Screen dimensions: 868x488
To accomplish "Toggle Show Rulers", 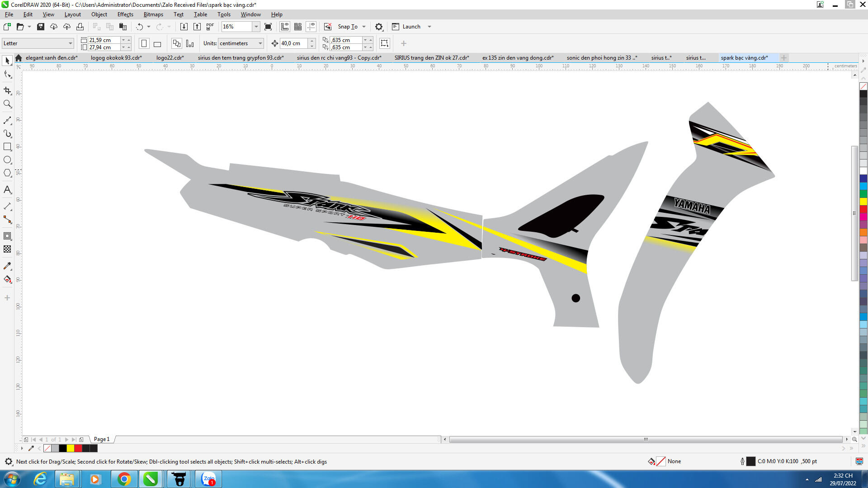I will [285, 27].
